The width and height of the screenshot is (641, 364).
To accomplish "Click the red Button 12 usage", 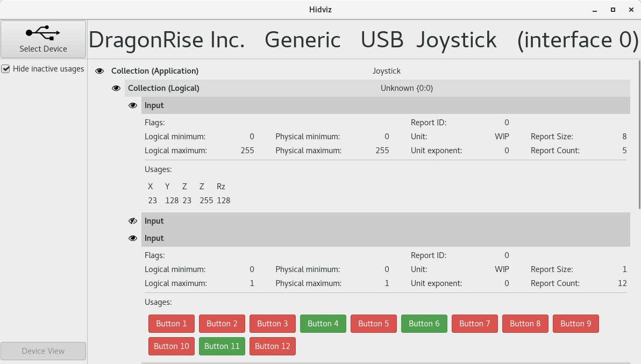I will pyautogui.click(x=272, y=346).
